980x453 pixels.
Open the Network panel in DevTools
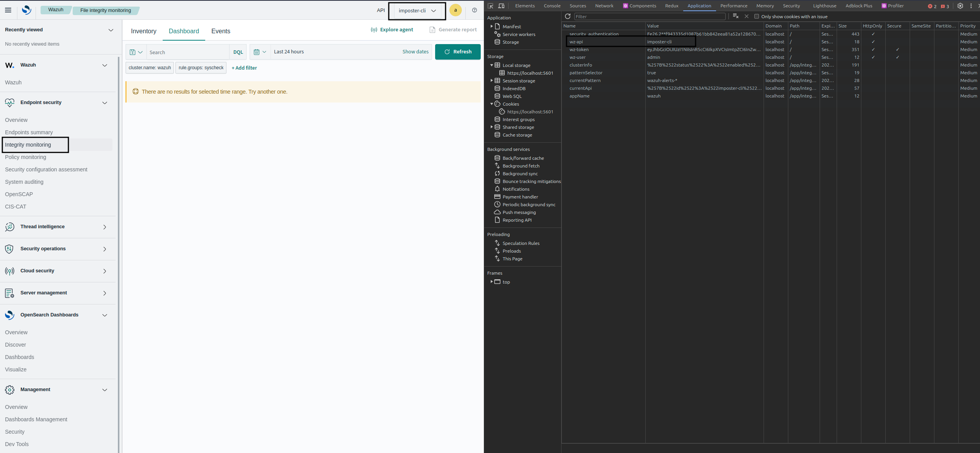click(x=604, y=6)
